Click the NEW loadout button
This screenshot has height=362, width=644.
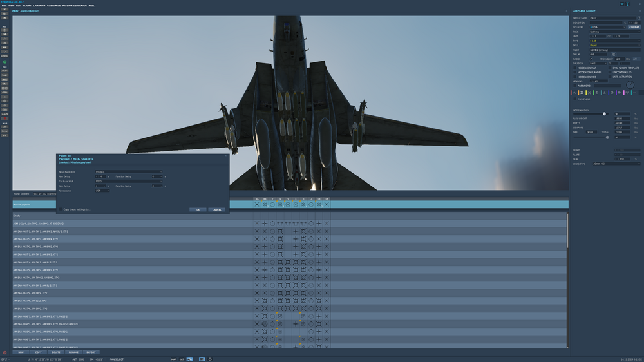(x=21, y=352)
